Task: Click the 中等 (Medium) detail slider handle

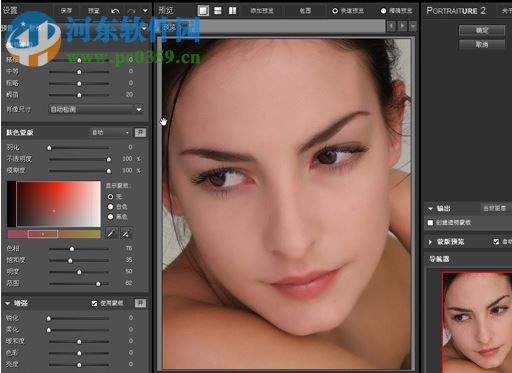Action: click(79, 72)
